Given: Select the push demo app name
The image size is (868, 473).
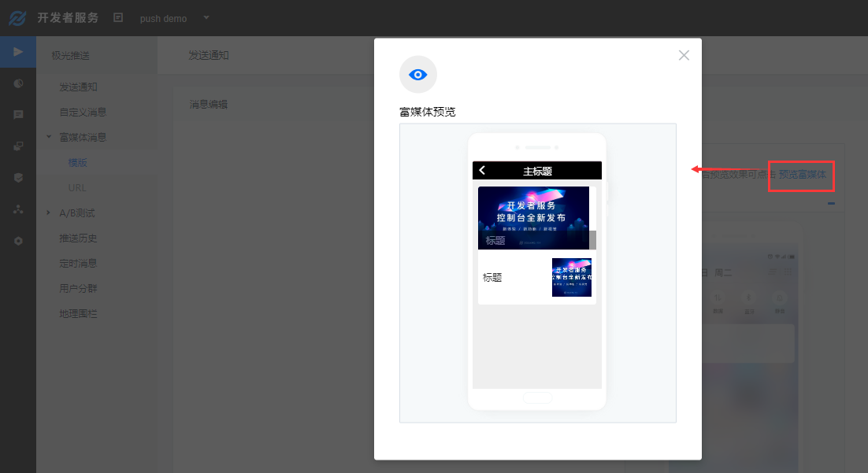Looking at the screenshot, I should pos(163,18).
